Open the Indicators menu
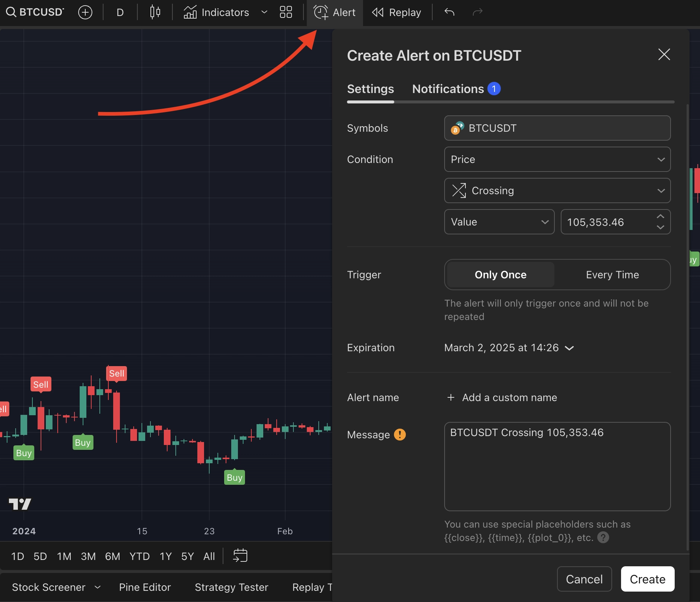 [x=216, y=12]
